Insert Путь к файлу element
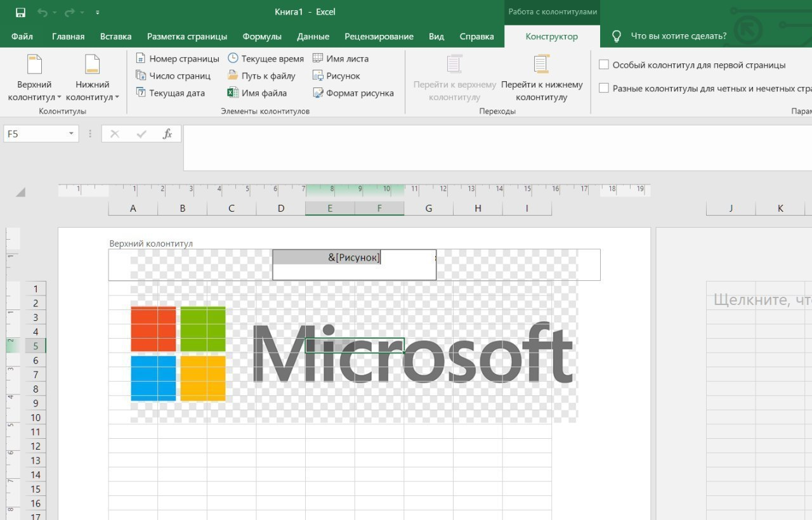Viewport: 812px width, 520px height. click(261, 75)
